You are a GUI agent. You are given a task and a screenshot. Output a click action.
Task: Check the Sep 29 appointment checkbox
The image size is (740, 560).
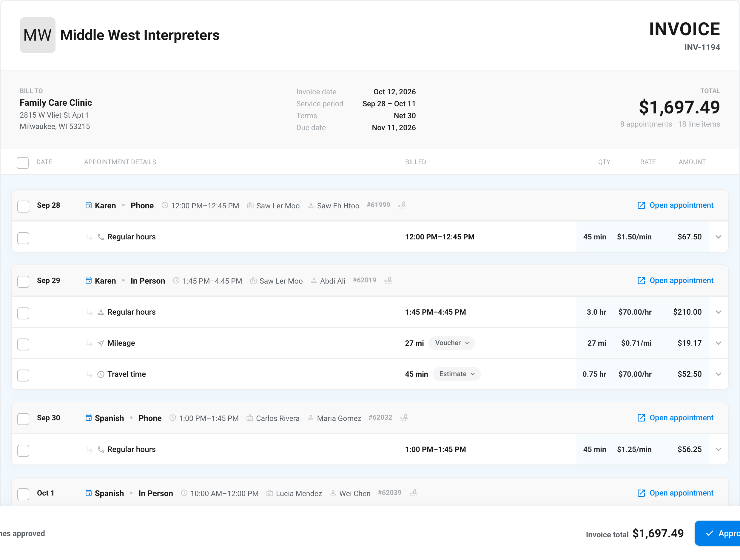[23, 282]
